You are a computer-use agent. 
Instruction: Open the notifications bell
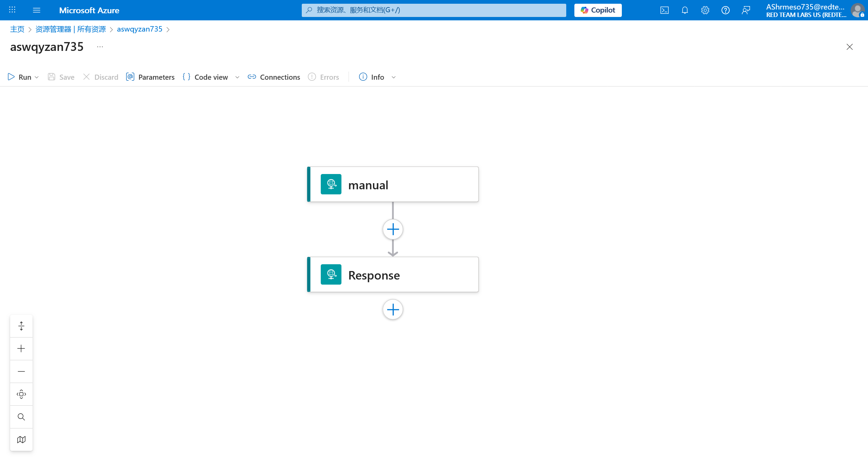[x=685, y=10]
